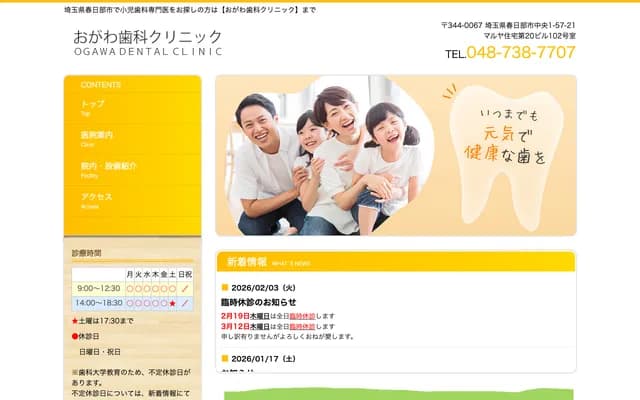Viewport: 640px width, 400px height.
Task: Click the tooth illustration with いつまでも元気で slogan
Action: pyautogui.click(x=506, y=157)
